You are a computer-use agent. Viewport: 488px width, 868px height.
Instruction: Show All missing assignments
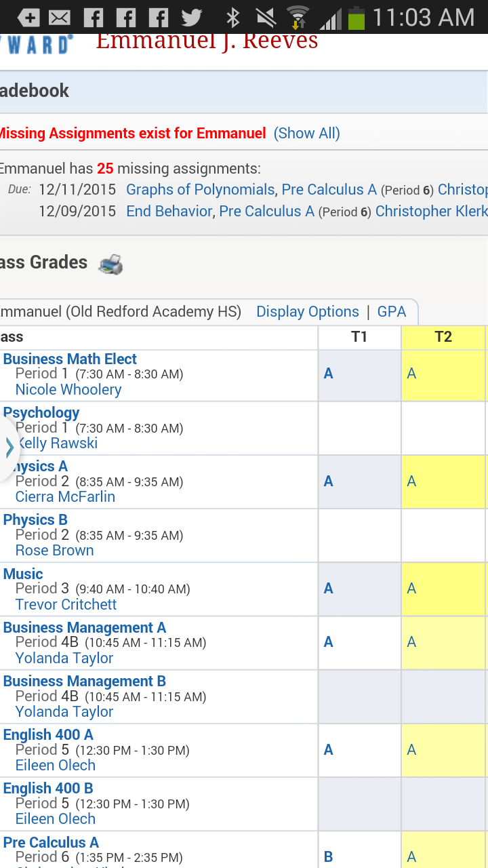point(307,133)
